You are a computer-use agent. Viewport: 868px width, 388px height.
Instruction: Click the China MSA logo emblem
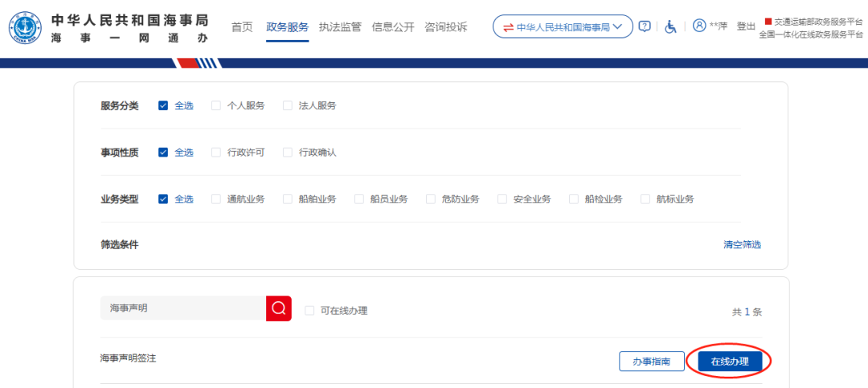pyautogui.click(x=26, y=28)
